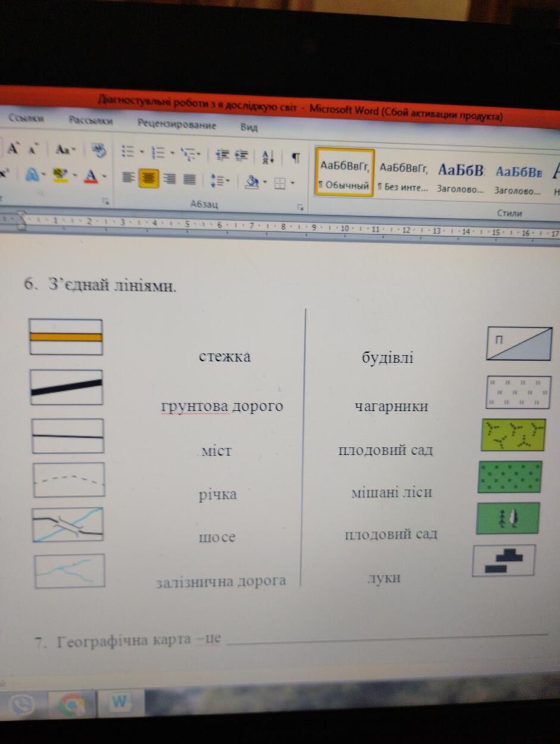Viewport: 560px width, 744px height.
Task: Switch to the Вид tab
Action: 249,127
